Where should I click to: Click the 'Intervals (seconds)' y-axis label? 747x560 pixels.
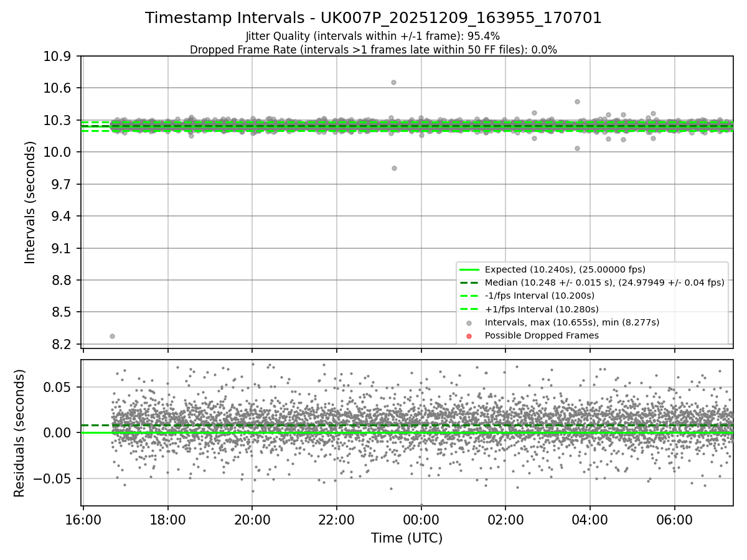(31, 202)
